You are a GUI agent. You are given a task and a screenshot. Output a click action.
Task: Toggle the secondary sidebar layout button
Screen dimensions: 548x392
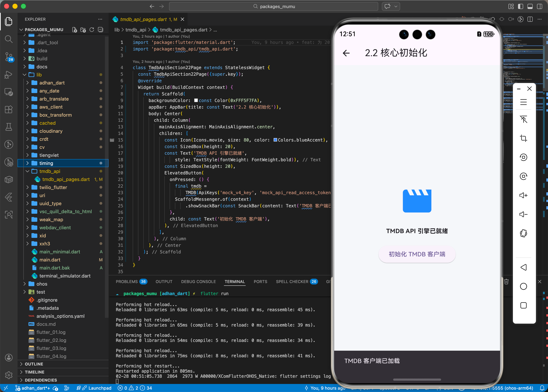click(x=540, y=7)
